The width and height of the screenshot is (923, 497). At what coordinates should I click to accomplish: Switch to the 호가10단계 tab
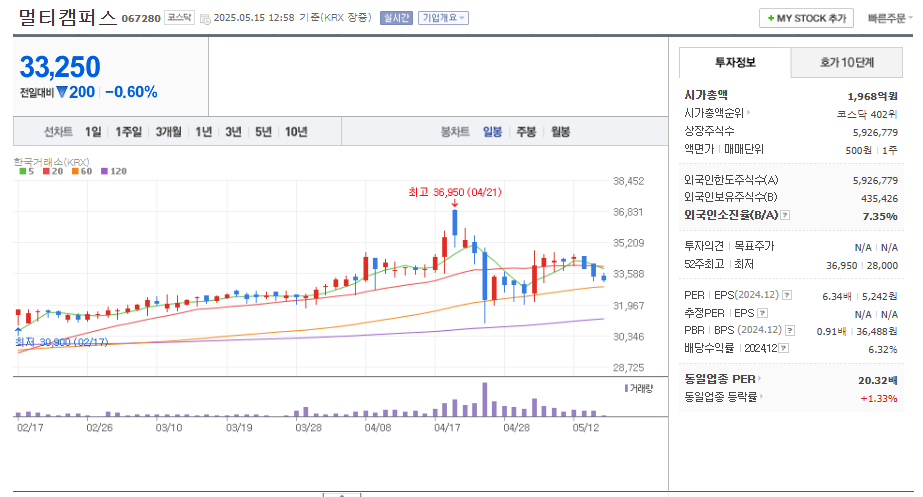point(846,62)
